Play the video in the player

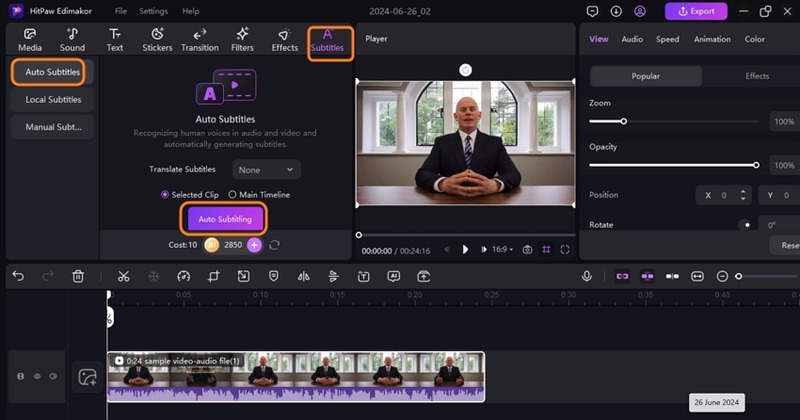pos(465,250)
